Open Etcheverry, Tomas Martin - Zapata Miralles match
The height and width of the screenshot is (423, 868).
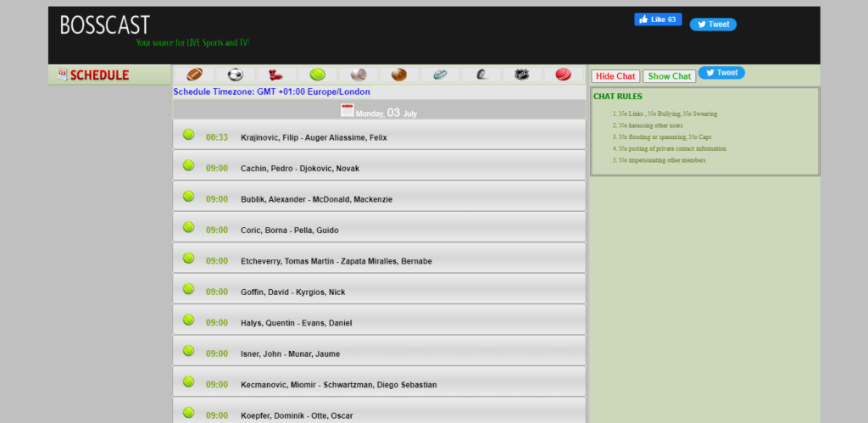pos(337,262)
